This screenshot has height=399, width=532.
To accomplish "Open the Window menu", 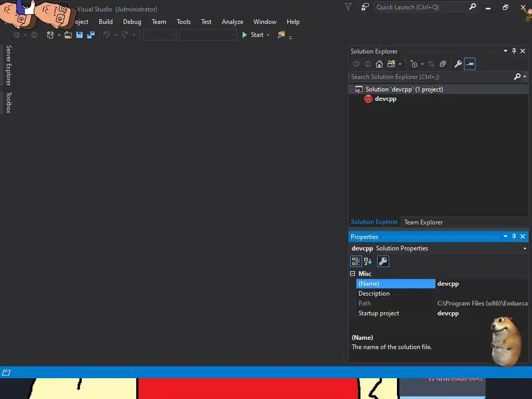I will (x=264, y=22).
